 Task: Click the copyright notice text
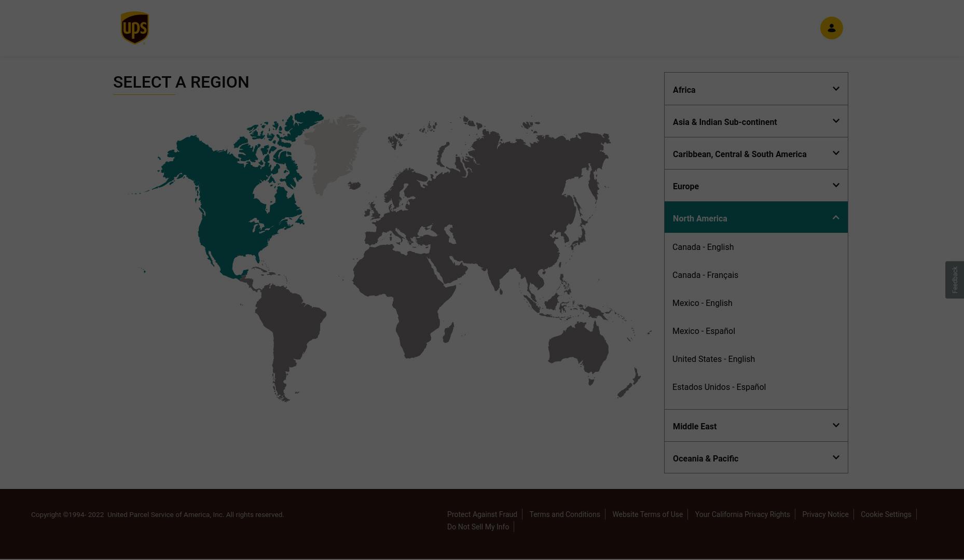tap(157, 514)
